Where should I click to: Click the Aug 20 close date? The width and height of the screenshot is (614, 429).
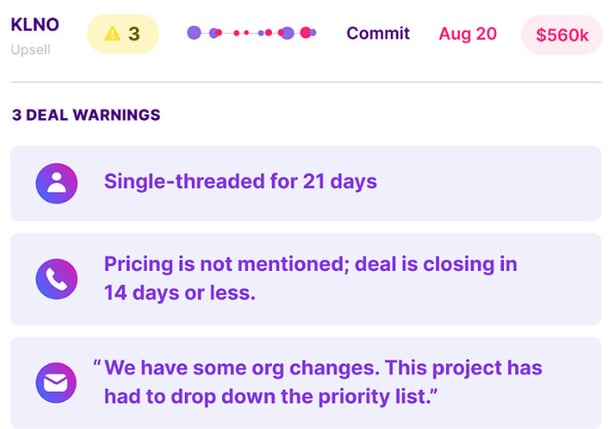coord(467,34)
